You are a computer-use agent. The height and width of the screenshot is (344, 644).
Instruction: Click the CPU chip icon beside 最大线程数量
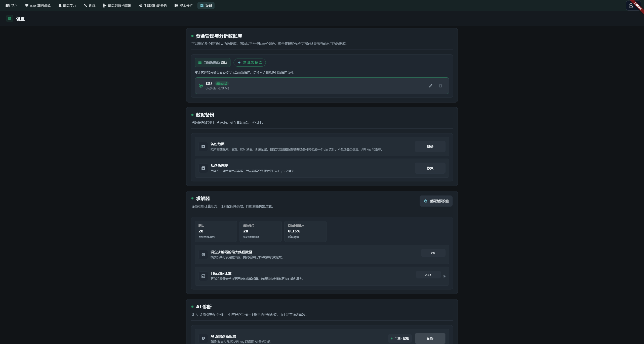203,255
